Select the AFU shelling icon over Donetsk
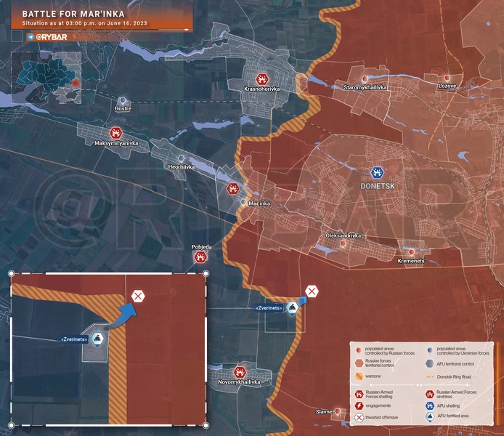 (377, 172)
